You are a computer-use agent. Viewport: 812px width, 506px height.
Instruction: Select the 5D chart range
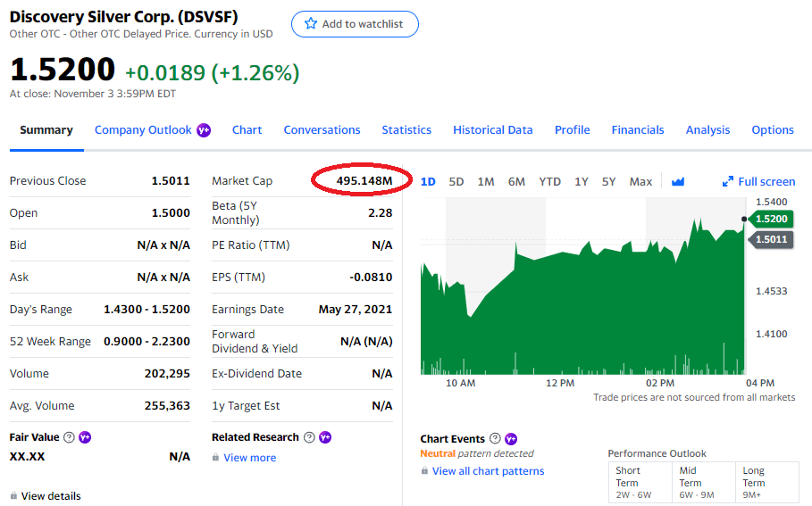click(x=456, y=181)
